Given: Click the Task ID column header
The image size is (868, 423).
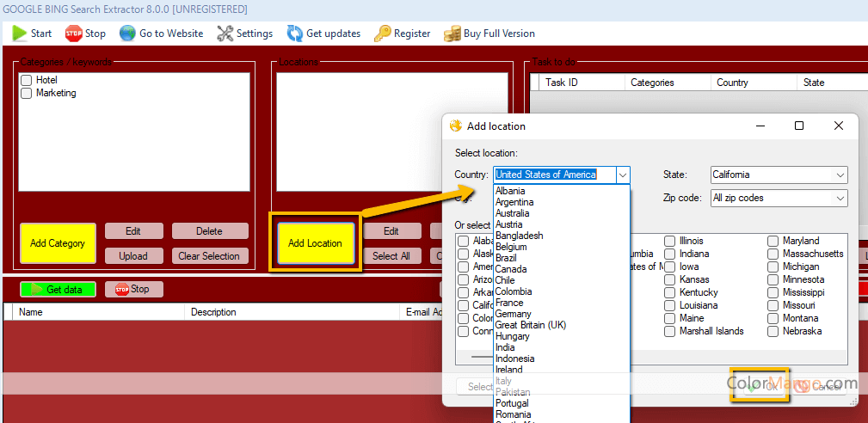Looking at the screenshot, I should pyautogui.click(x=562, y=83).
